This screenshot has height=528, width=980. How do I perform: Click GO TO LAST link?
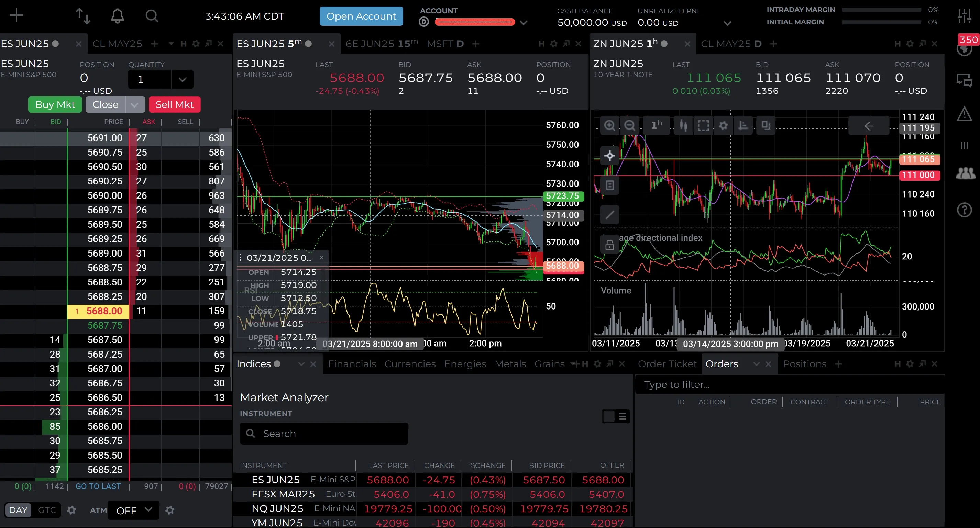tap(98, 486)
